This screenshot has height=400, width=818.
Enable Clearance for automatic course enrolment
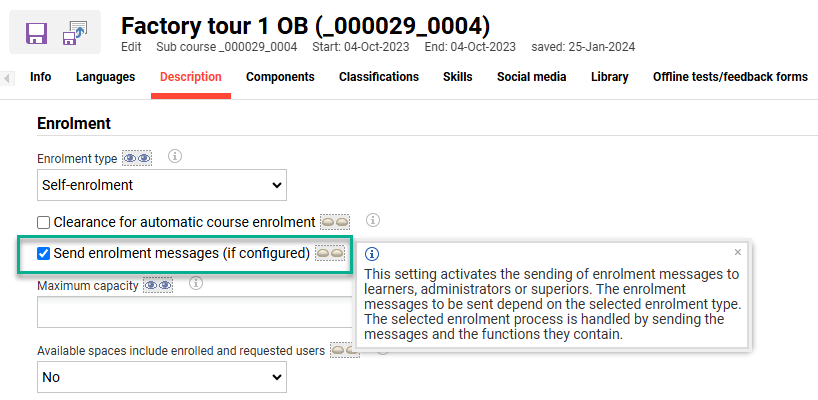point(43,222)
